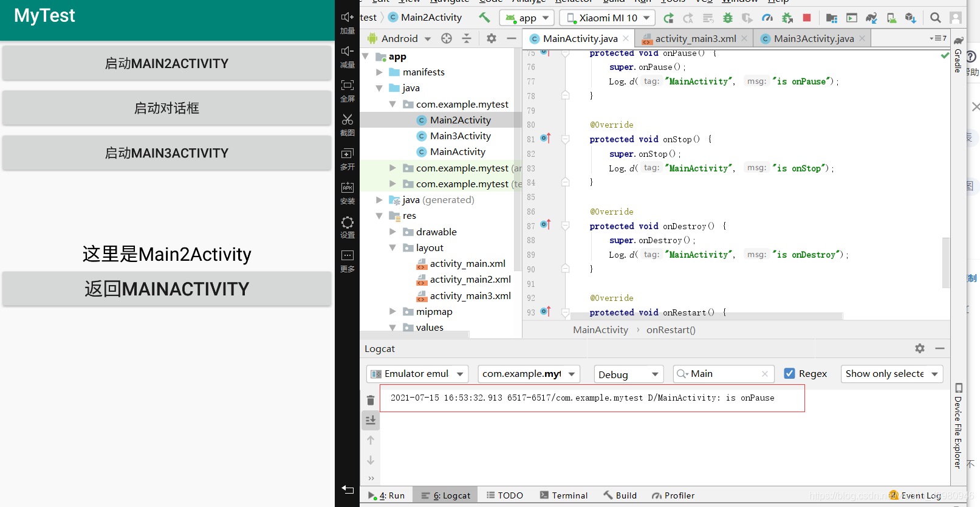Open the Run tool window tab

(x=386, y=495)
